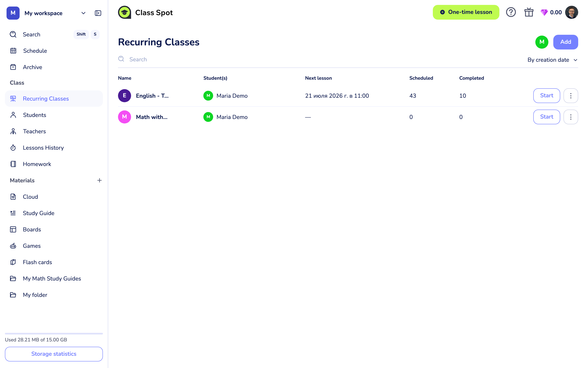Open the Students page
Image resolution: width=588 pixels, height=368 pixels.
click(x=54, y=115)
